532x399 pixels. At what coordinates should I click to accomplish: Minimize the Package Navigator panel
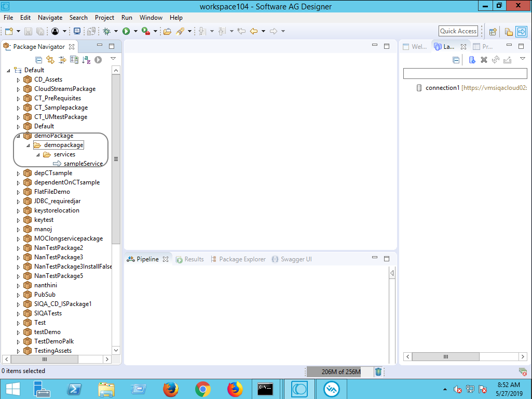[100, 45]
